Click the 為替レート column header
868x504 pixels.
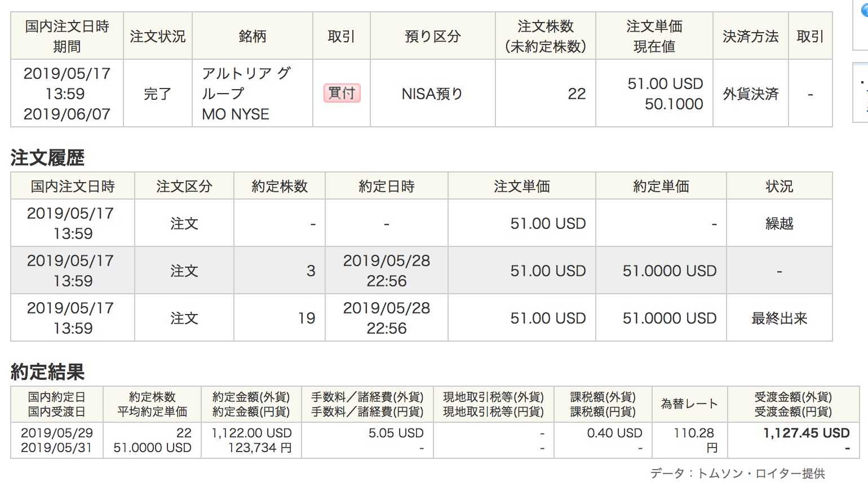[690, 404]
